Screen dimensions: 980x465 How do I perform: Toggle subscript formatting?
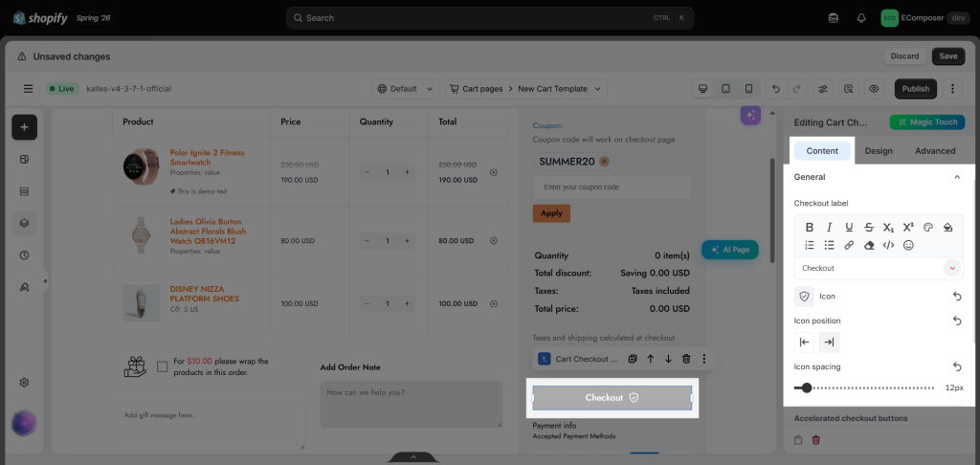pyautogui.click(x=888, y=227)
